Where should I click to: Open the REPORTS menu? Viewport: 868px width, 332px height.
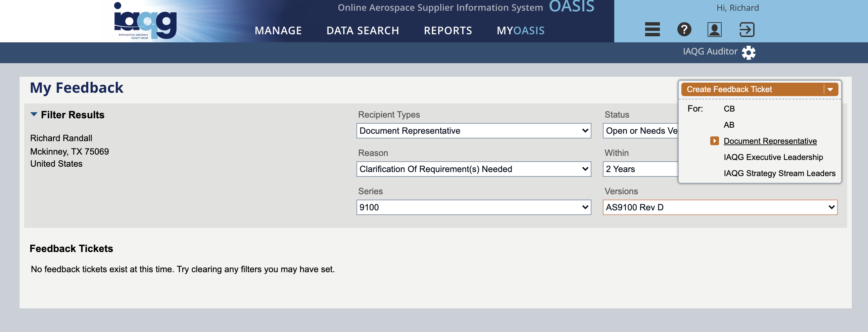pos(448,30)
